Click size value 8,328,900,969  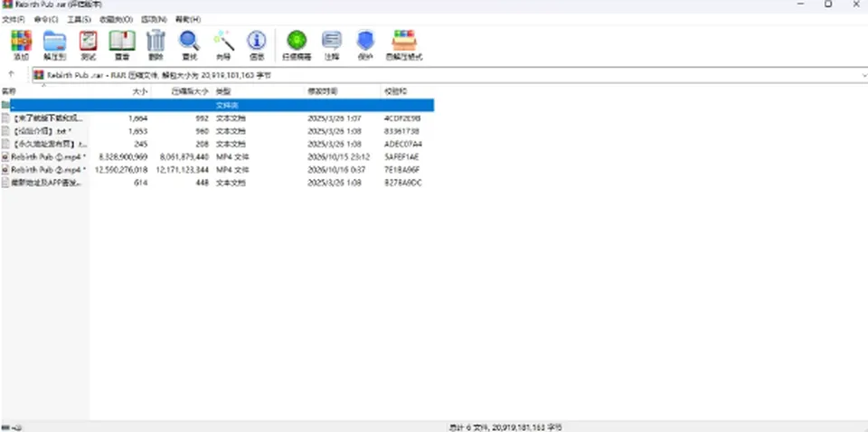pyautogui.click(x=124, y=156)
